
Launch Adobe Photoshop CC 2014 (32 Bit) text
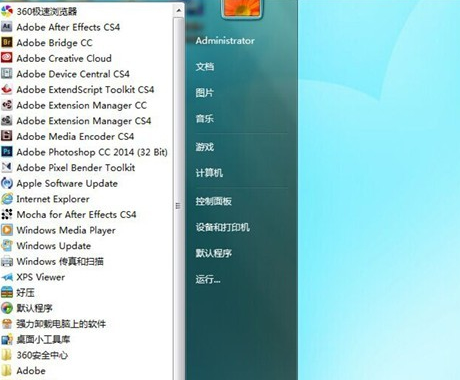(92, 152)
